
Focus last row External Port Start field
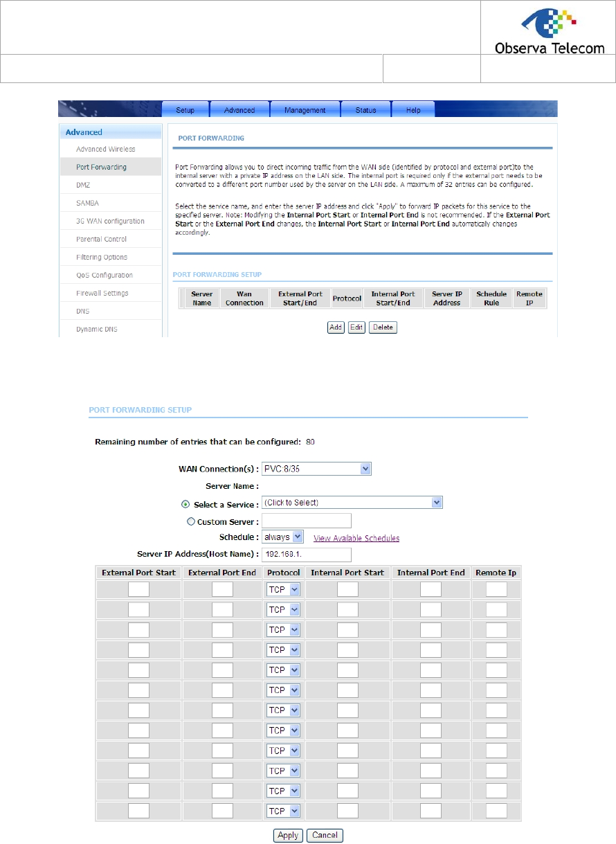coord(139,811)
